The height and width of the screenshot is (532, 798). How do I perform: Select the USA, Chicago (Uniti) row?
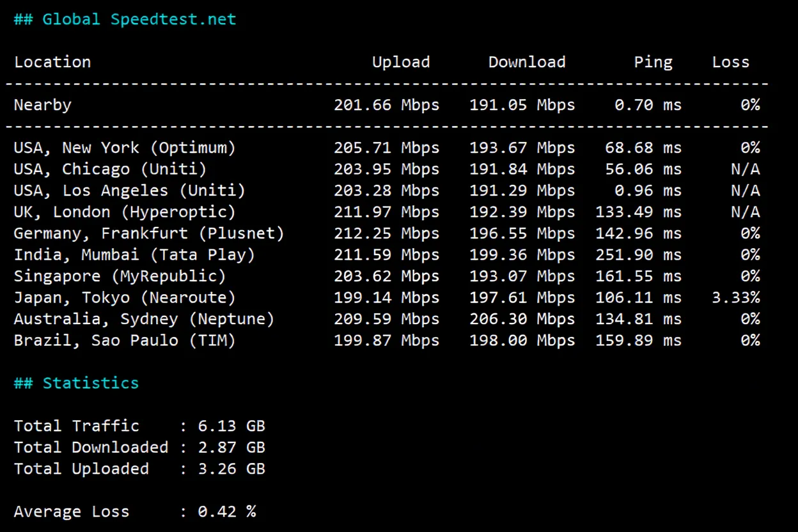[x=109, y=169]
